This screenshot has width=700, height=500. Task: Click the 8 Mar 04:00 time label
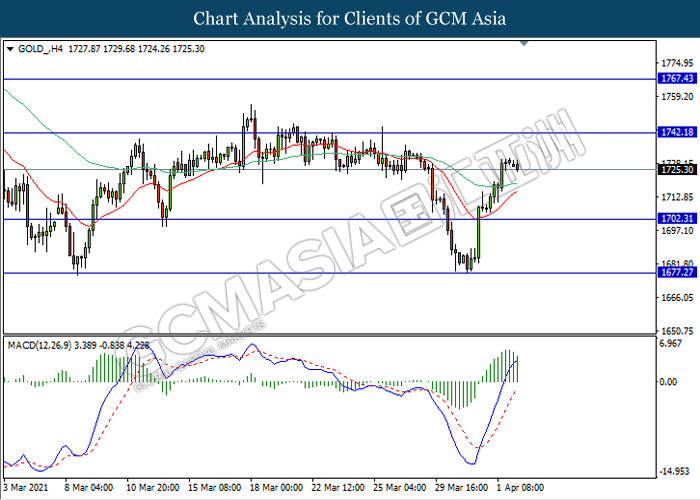pos(87,487)
